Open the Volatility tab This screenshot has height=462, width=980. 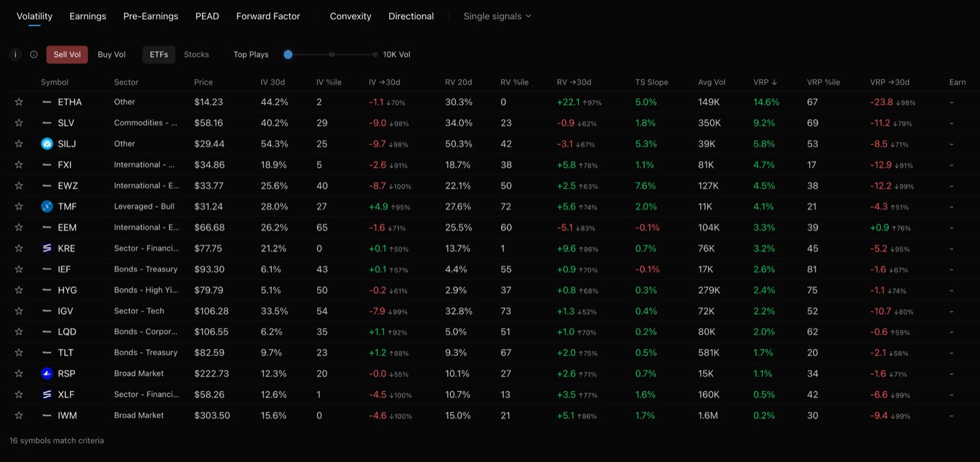[x=35, y=16]
